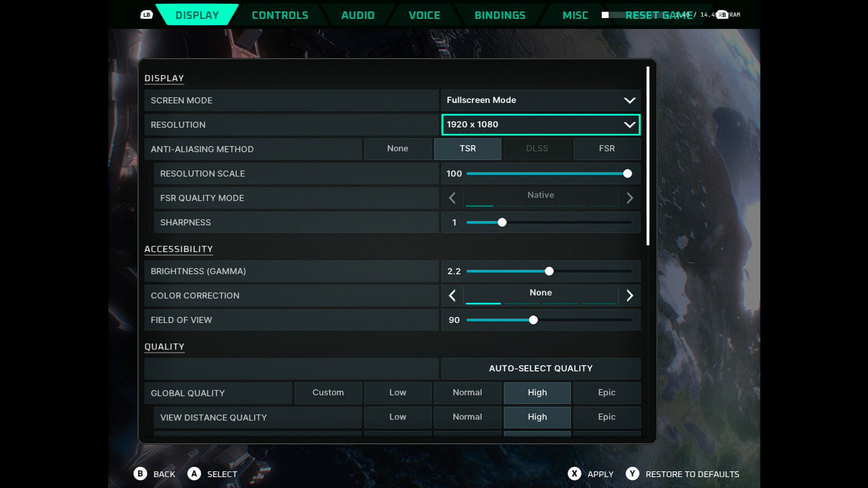The width and height of the screenshot is (868, 488).
Task: Click the LB bumper icon
Action: (x=146, y=15)
